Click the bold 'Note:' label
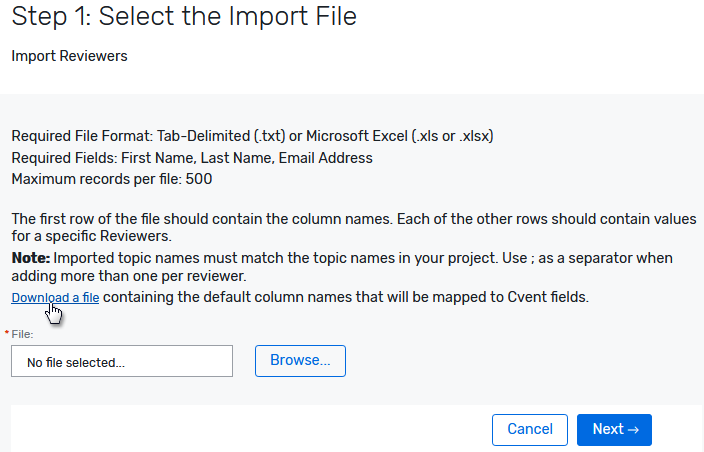 [x=32, y=258]
